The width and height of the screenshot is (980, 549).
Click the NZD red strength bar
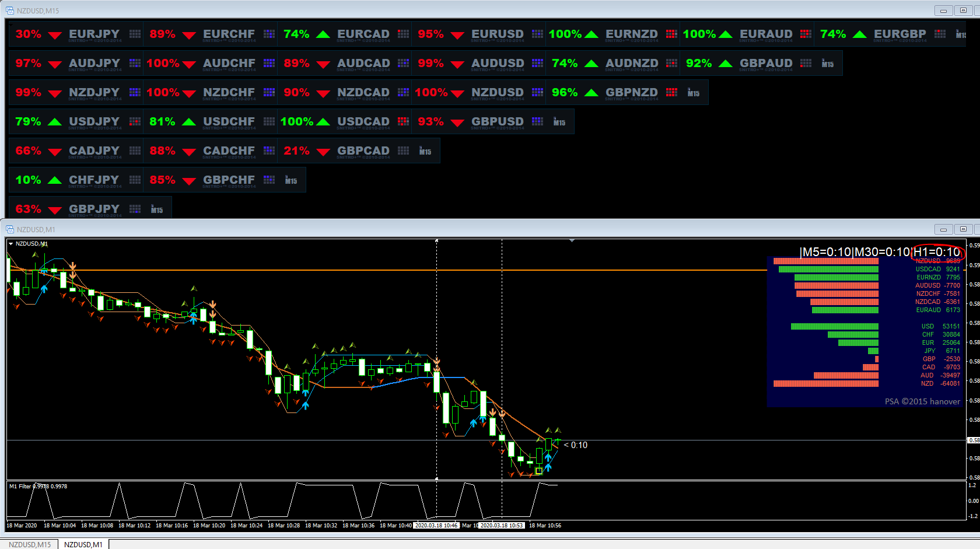coord(825,383)
